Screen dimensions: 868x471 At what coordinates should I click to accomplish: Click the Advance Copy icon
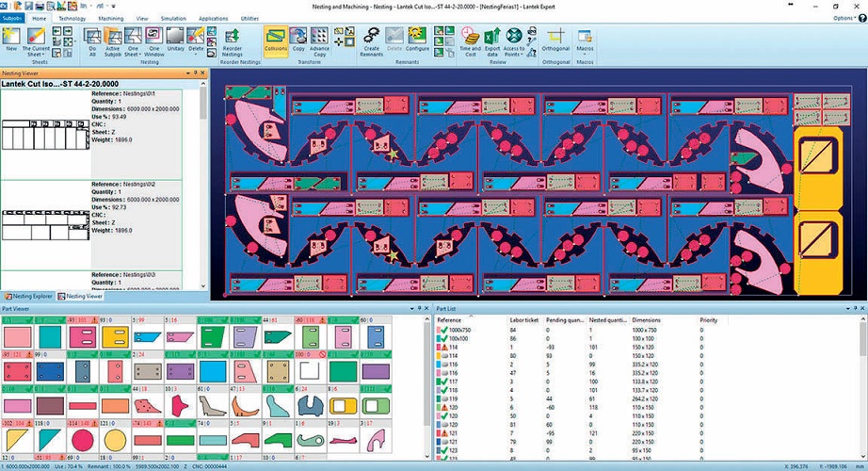(319, 42)
